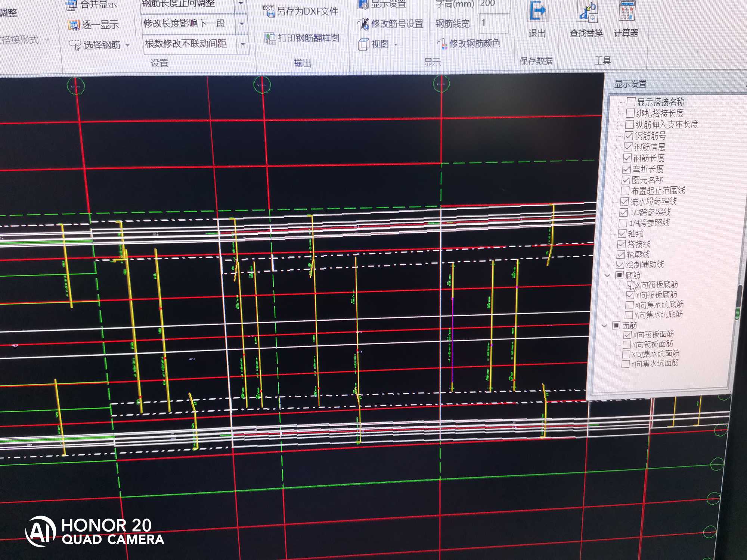The image size is (747, 560).
Task: Enable 纵筋伸入支座长度 checkbox
Action: [x=629, y=124]
